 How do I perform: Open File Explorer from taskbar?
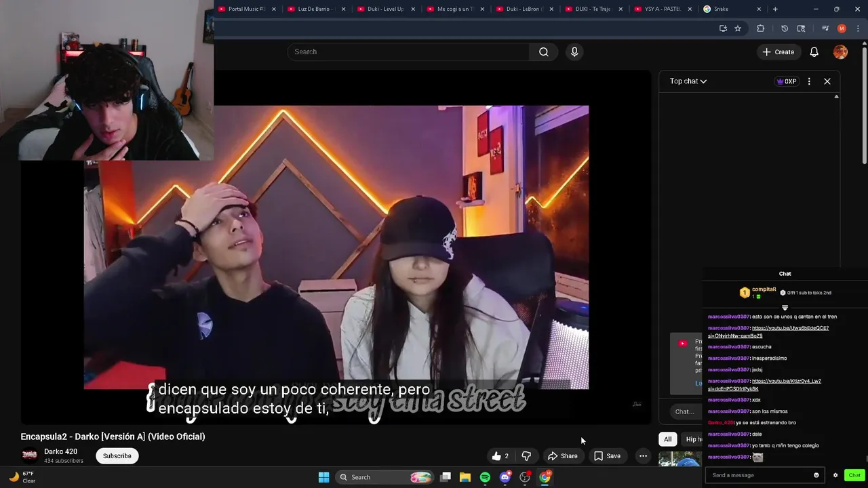coord(465,477)
